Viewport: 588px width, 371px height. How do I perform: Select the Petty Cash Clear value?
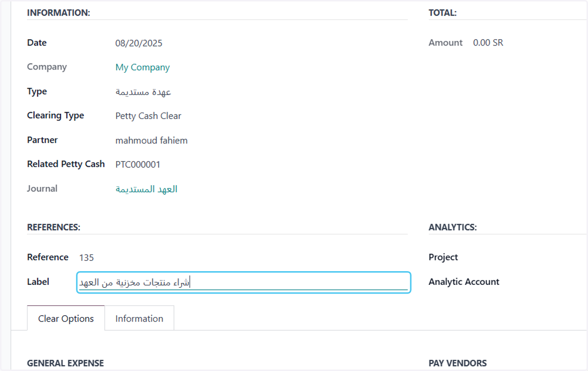148,116
